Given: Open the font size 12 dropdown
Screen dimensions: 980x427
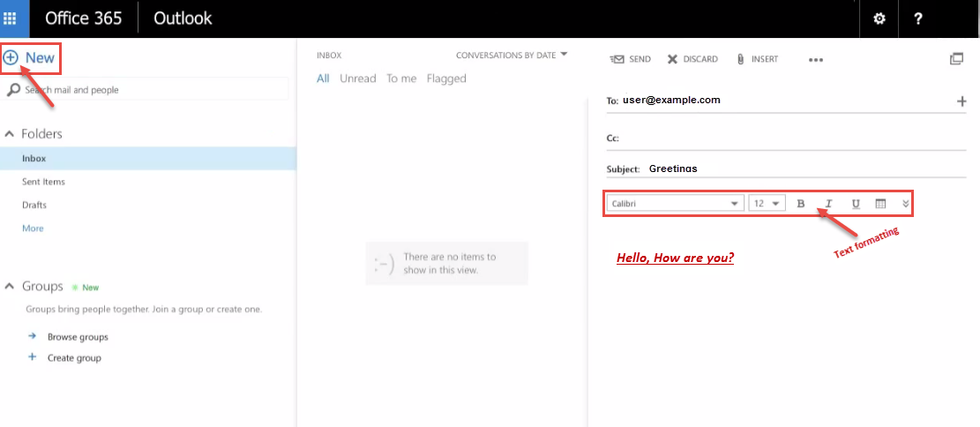Looking at the screenshot, I should pyautogui.click(x=767, y=203).
